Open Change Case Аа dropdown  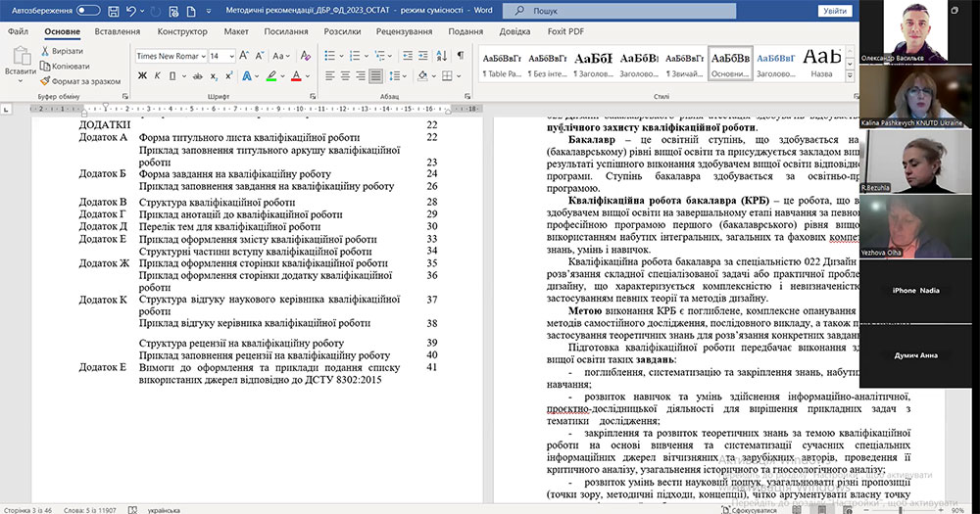pyautogui.click(x=281, y=56)
